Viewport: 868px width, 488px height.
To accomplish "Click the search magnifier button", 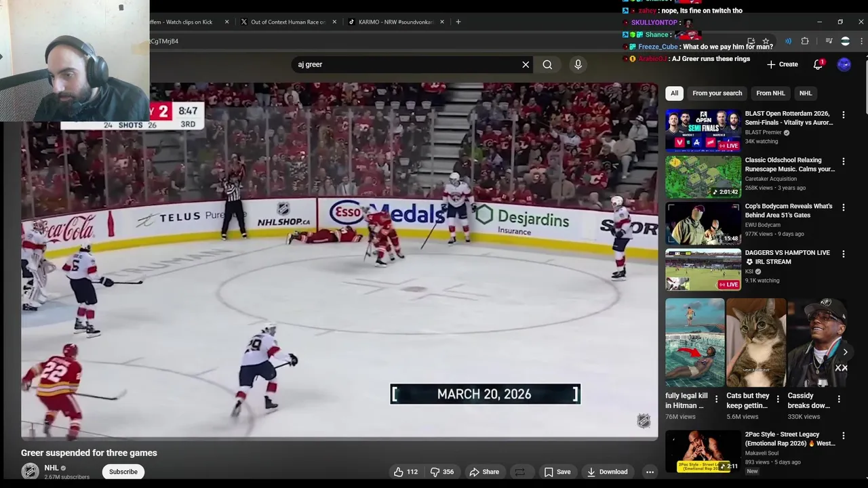I will pos(547,64).
